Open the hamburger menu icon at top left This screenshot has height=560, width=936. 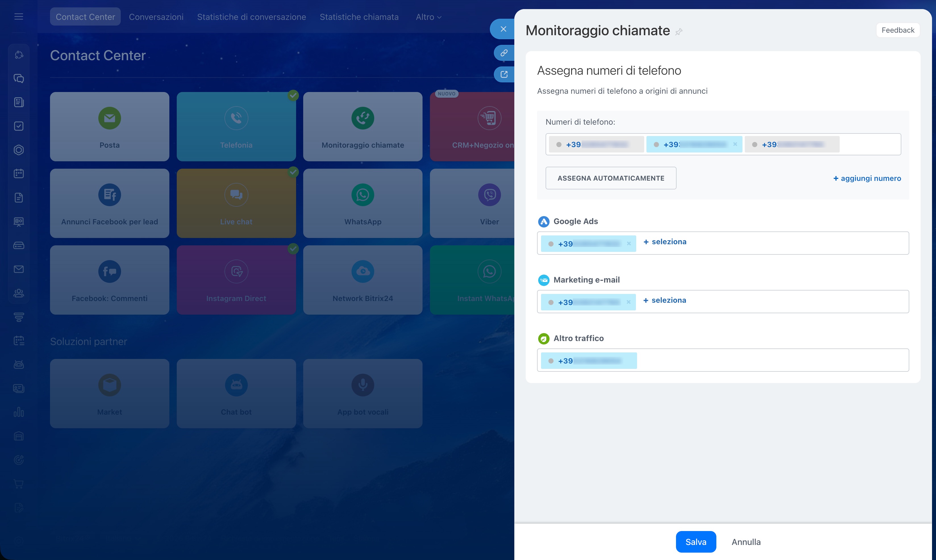tap(18, 16)
